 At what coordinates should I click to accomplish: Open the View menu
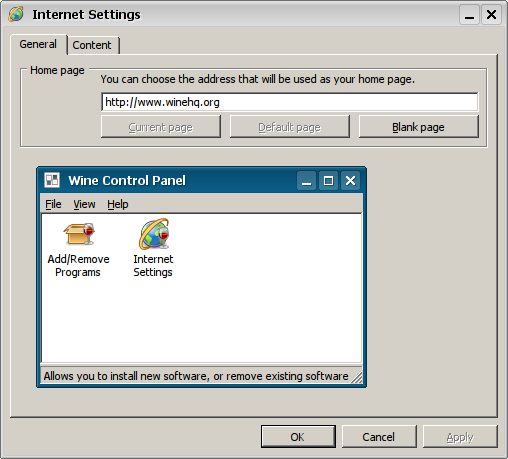pos(84,204)
